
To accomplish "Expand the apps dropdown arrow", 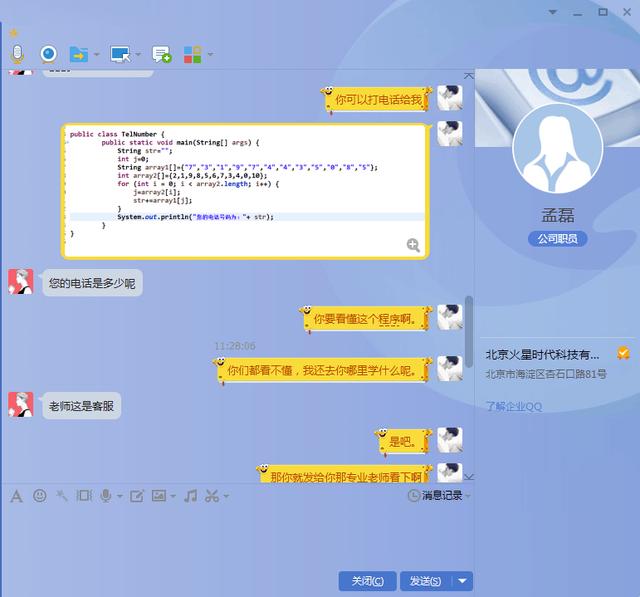I will (210, 54).
